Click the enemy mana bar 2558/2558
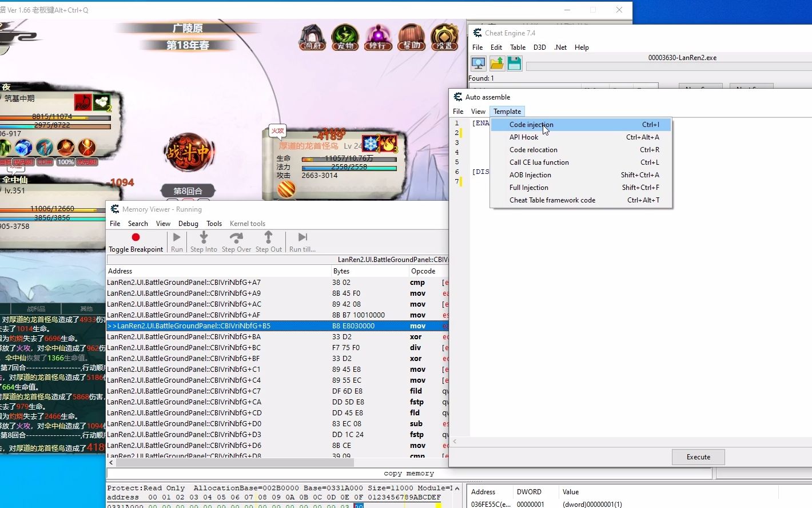The width and height of the screenshot is (812, 508). tap(349, 168)
